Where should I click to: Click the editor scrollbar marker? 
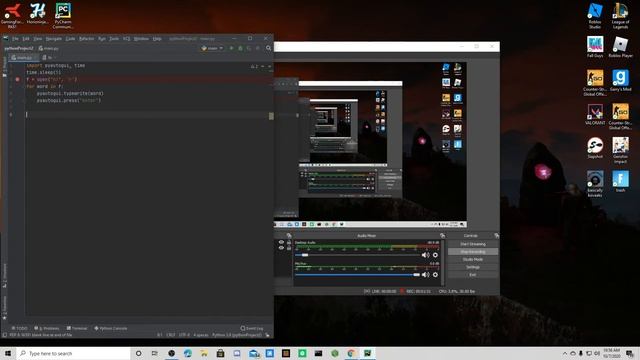point(271,116)
